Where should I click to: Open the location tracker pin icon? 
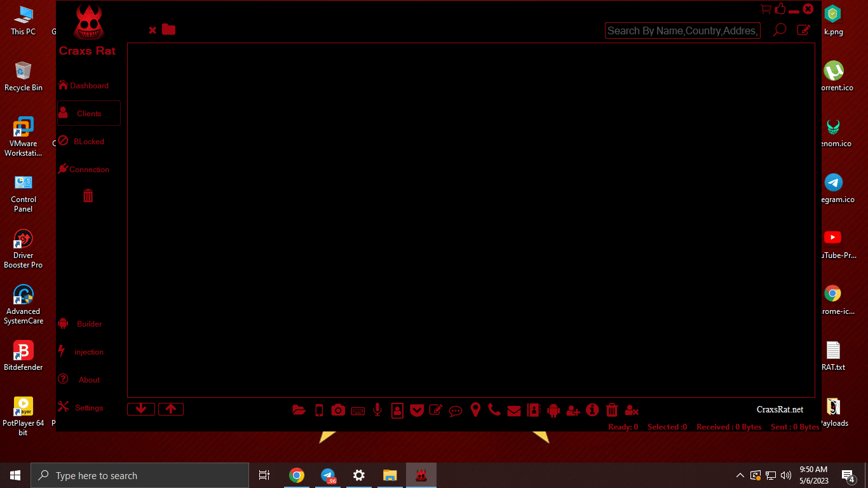475,410
